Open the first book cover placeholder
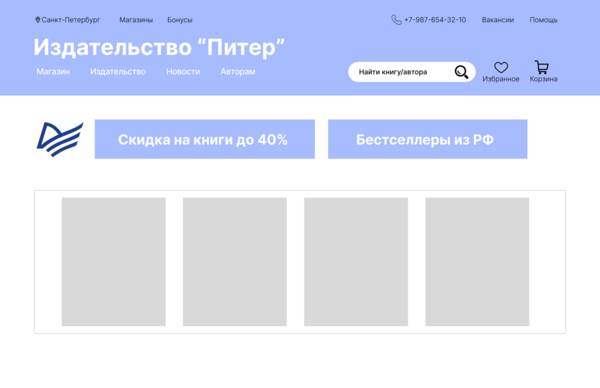The image size is (600, 388). click(114, 262)
